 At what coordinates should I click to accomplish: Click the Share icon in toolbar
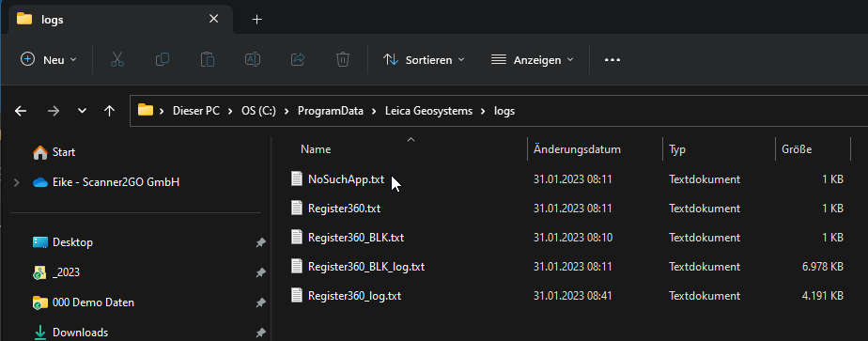tap(298, 59)
